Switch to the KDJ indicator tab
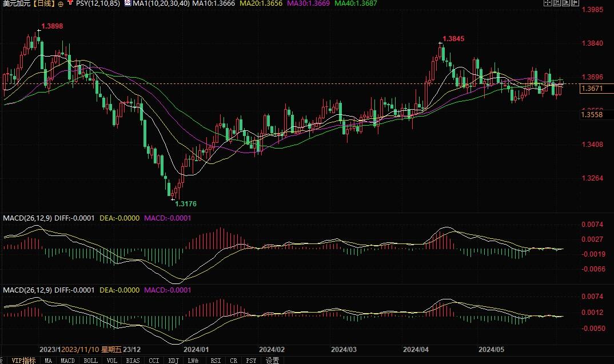 [173, 360]
